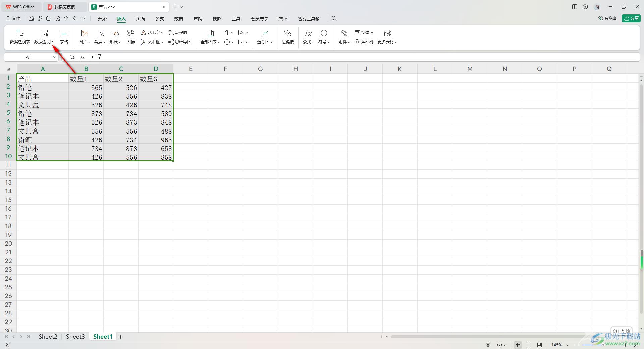Open the pie chart type dropdown

tap(229, 42)
